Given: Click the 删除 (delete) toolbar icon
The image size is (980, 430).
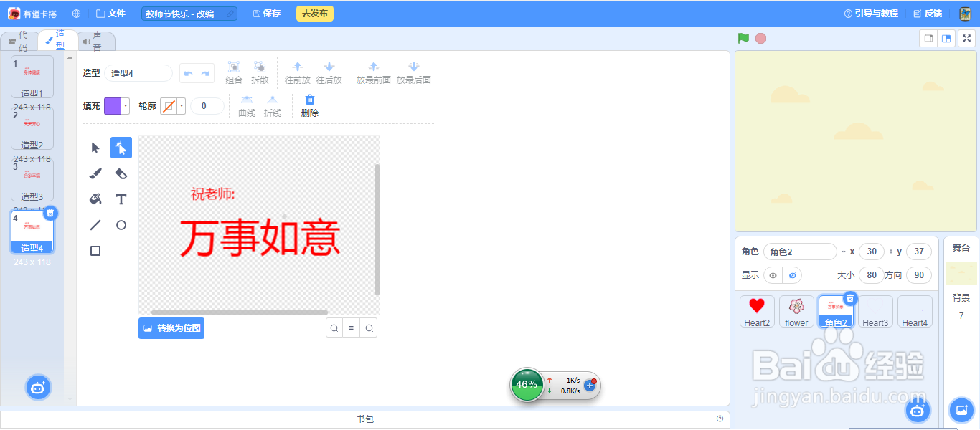Looking at the screenshot, I should 308,104.
